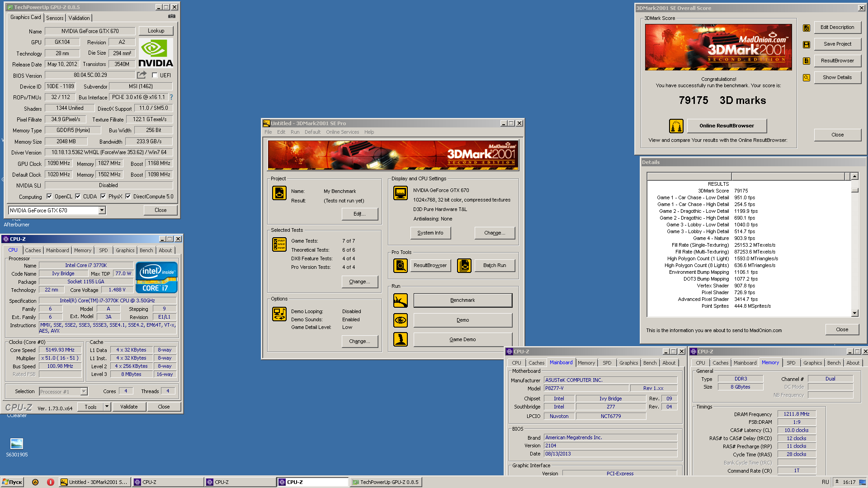Open the Processor #1 selection dropdown
The width and height of the screenshot is (868, 488).
(84, 392)
